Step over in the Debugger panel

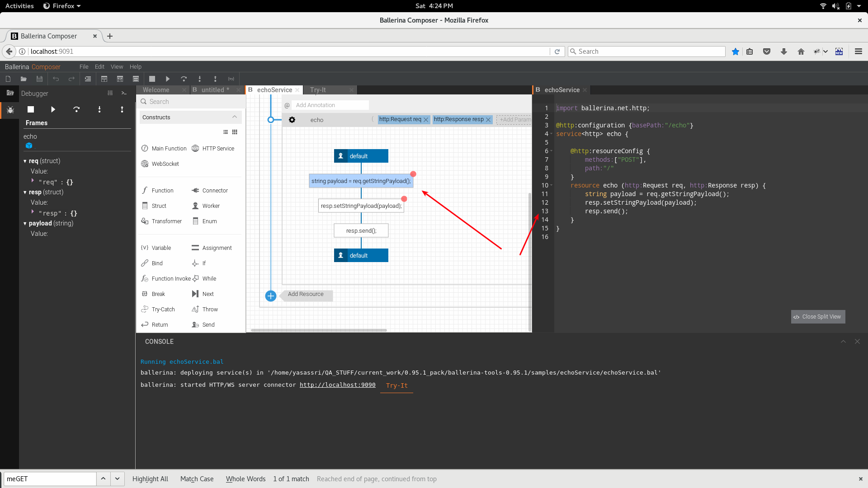(76, 109)
